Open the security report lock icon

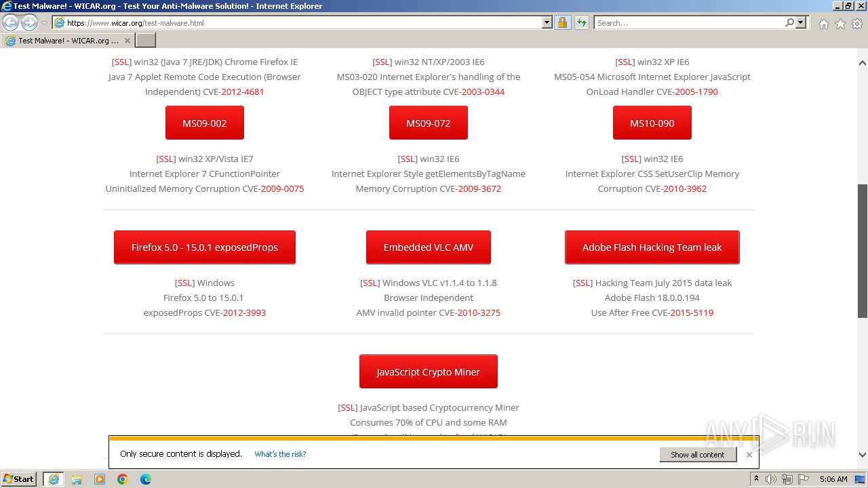(562, 22)
